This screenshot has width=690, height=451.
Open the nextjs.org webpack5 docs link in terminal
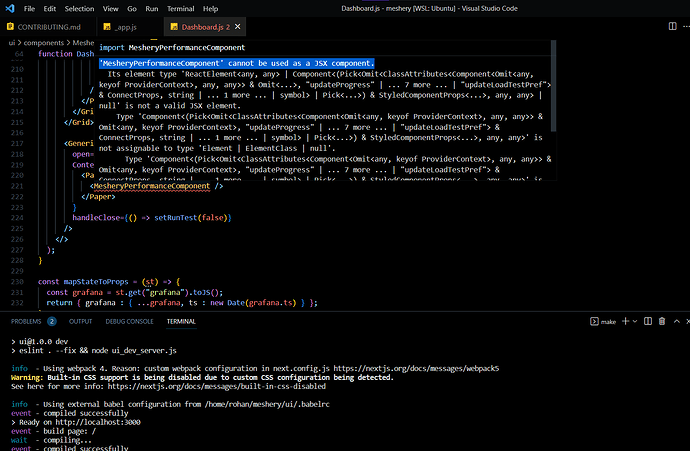click(x=416, y=369)
